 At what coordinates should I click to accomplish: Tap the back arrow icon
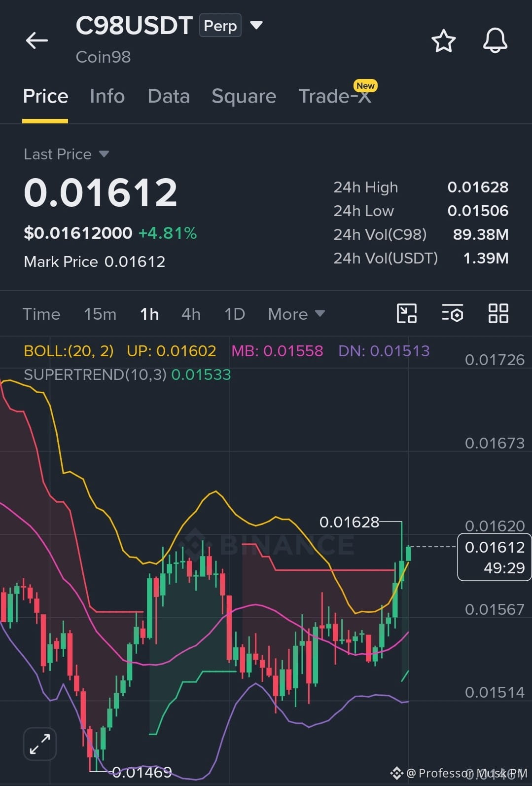click(x=37, y=40)
